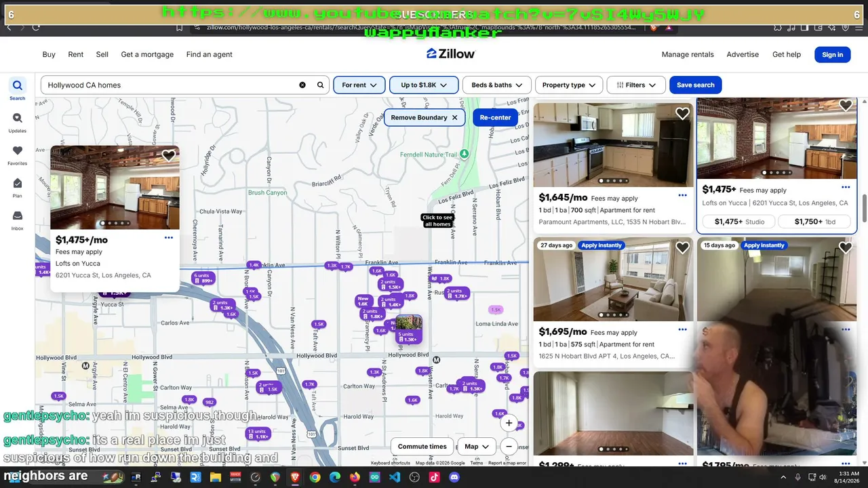Click the 6 units 899+ map marker
Screen dimensions: 868x488
click(x=203, y=278)
